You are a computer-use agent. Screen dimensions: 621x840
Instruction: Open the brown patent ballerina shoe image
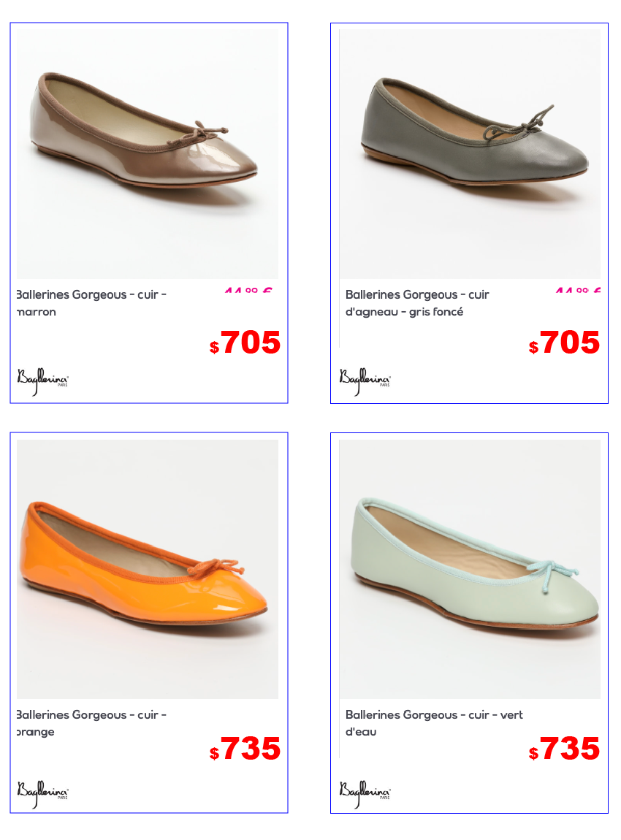(148, 153)
